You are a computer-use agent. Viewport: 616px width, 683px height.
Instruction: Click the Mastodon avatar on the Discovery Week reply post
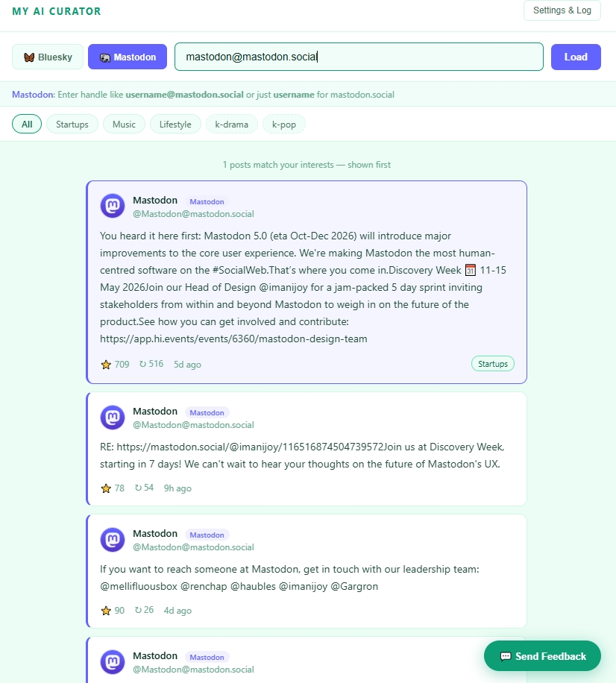(113, 417)
